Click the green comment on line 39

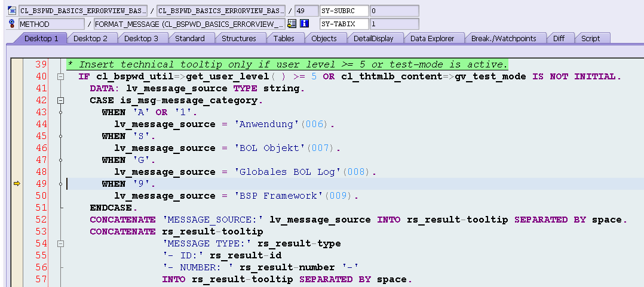(x=287, y=64)
